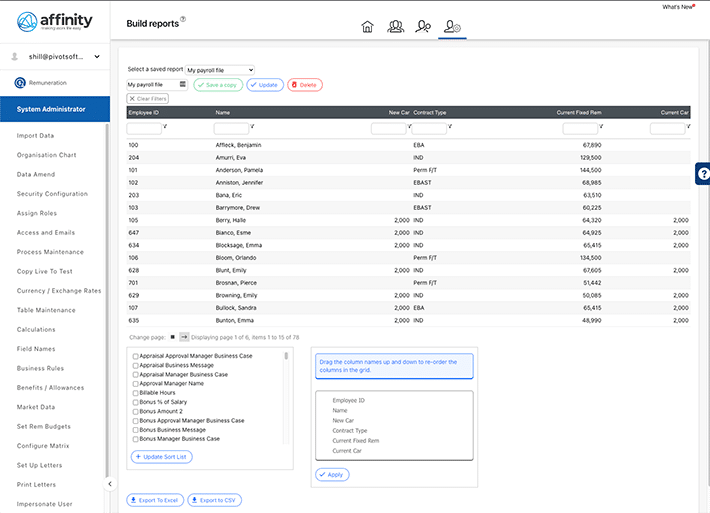Open the saved report dropdown

(x=220, y=70)
